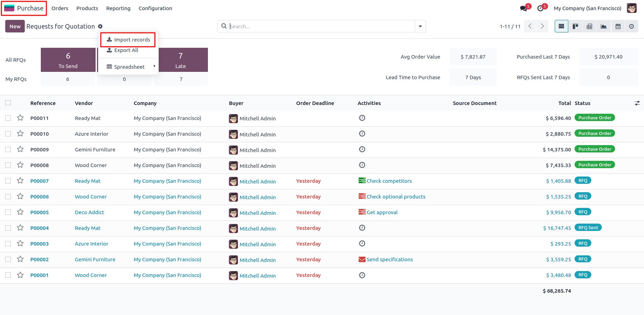Screen dimensions: 644x315
Task: Open the Pivot table view
Action: (x=589, y=27)
